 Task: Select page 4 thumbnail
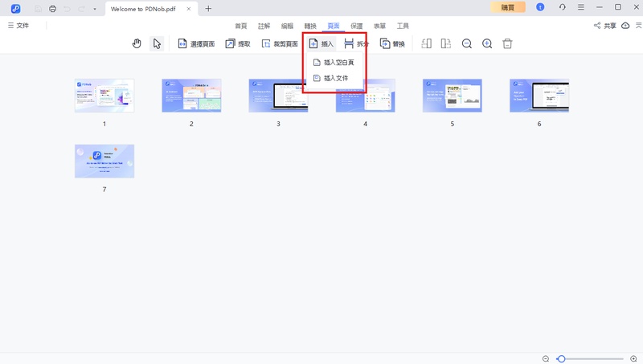coord(366,96)
